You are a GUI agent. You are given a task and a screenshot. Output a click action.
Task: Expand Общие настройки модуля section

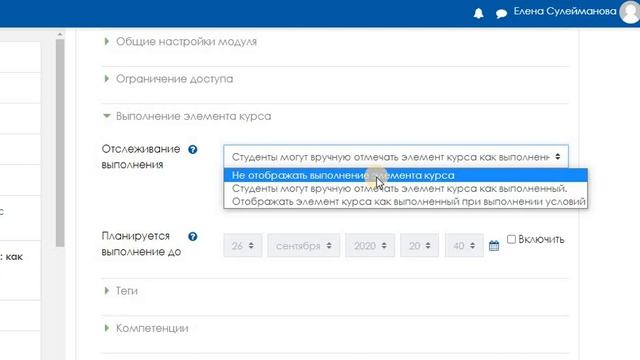click(x=186, y=42)
